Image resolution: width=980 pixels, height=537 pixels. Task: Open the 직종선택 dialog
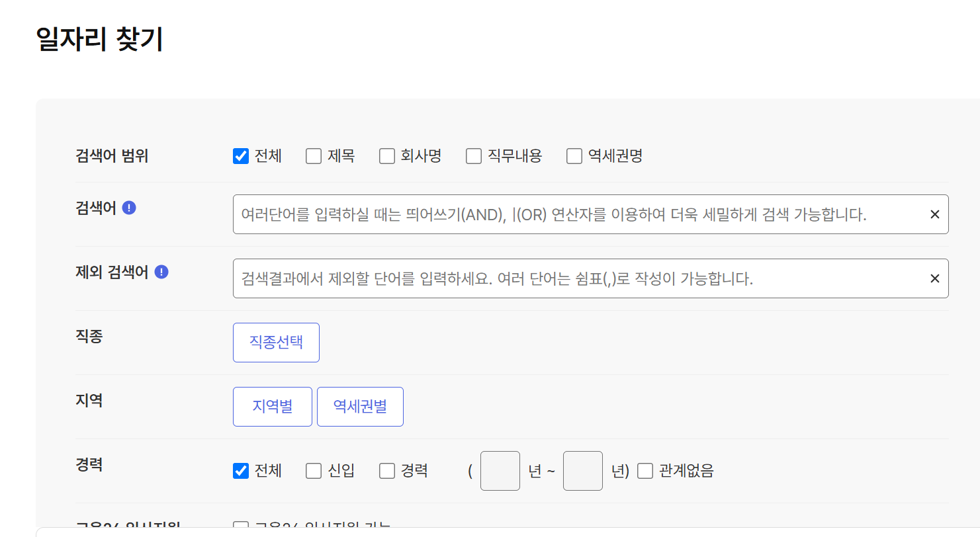click(x=276, y=342)
